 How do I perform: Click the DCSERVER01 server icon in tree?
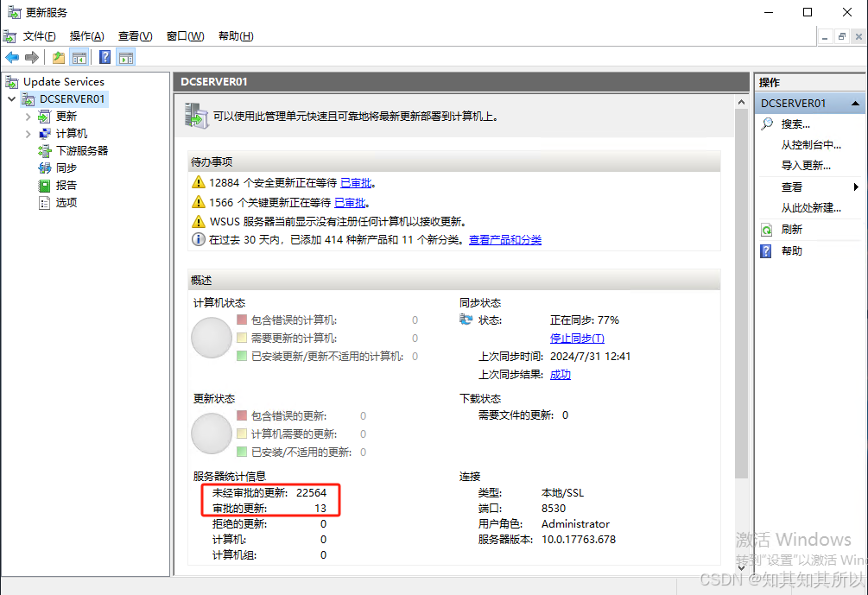(x=29, y=99)
